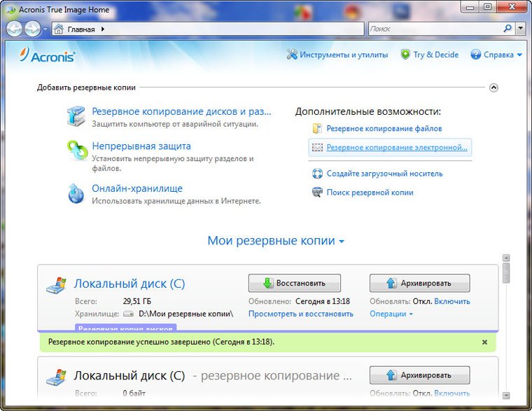This screenshot has width=532, height=411.
Task: Click the Online storage (Онлайн-хранилище) globe icon
Action: pos(76,193)
